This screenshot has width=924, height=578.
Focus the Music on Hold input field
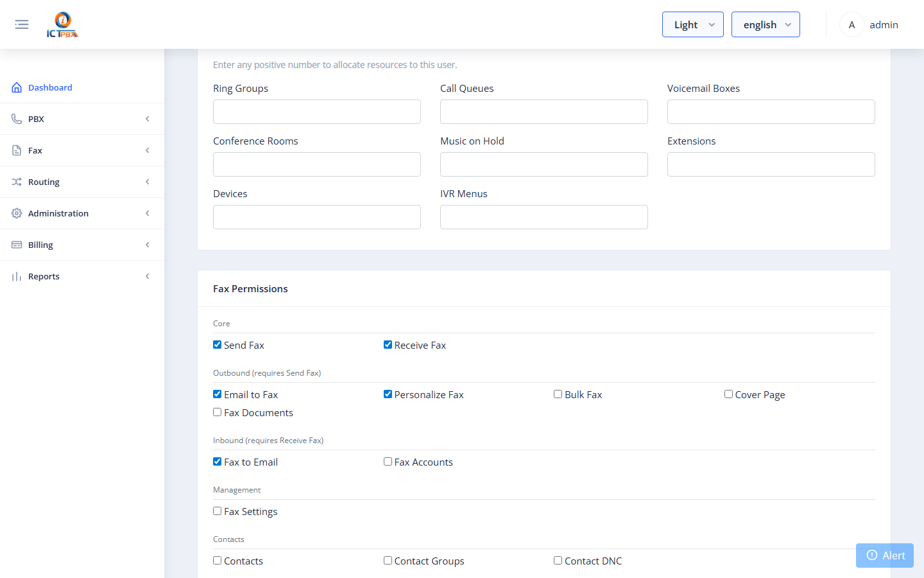[x=544, y=164]
